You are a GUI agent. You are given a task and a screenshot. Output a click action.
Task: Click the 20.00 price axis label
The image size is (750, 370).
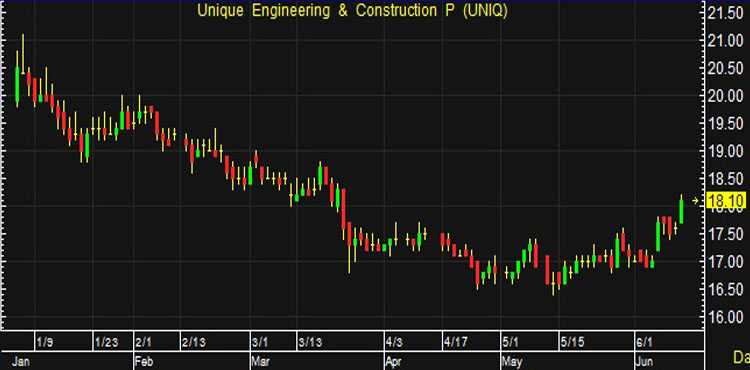tap(726, 97)
